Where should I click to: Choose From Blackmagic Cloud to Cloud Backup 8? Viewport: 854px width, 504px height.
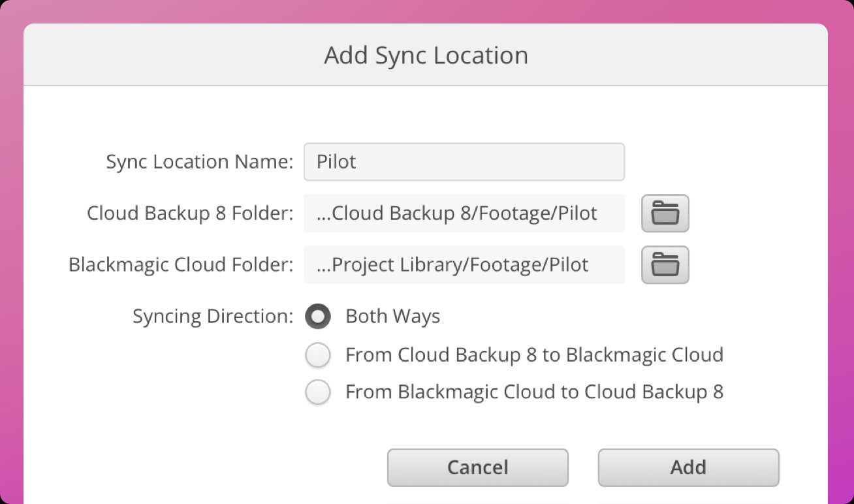tap(318, 392)
